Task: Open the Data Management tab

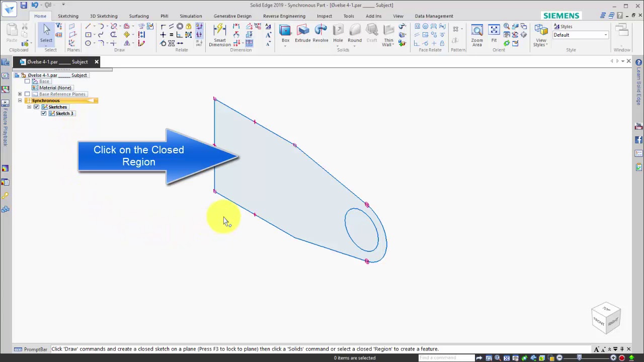Action: [x=434, y=16]
